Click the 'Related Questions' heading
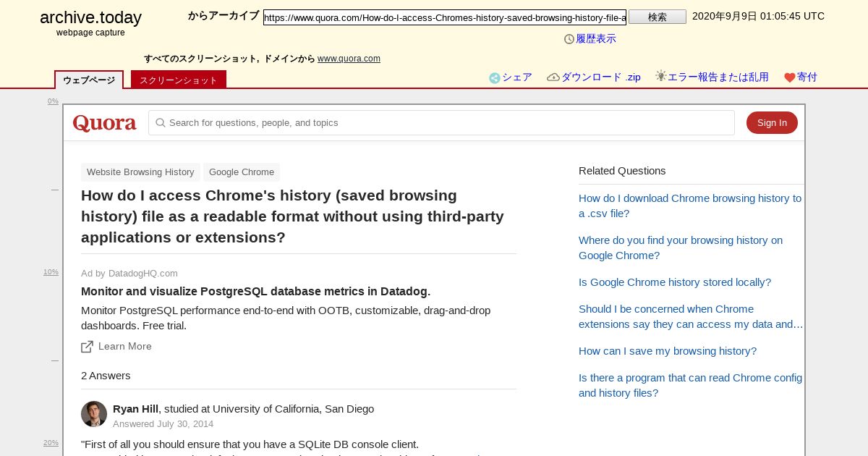868x456 pixels. pos(622,171)
